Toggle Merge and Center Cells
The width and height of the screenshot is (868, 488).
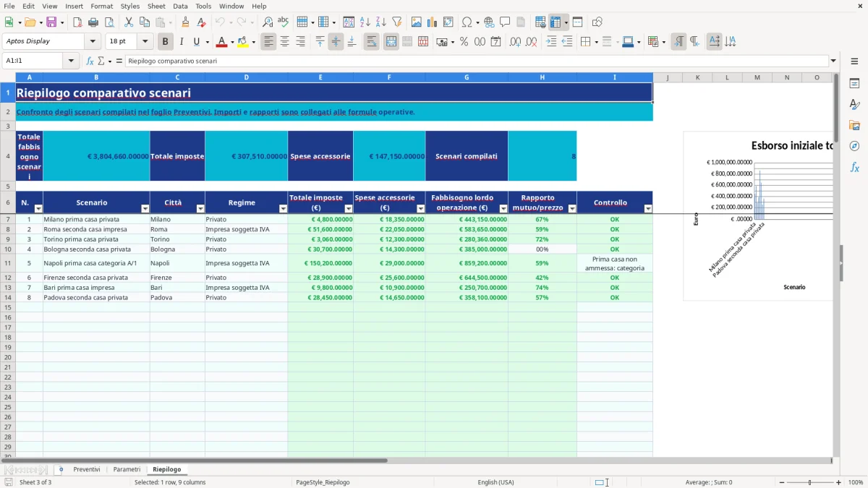391,42
